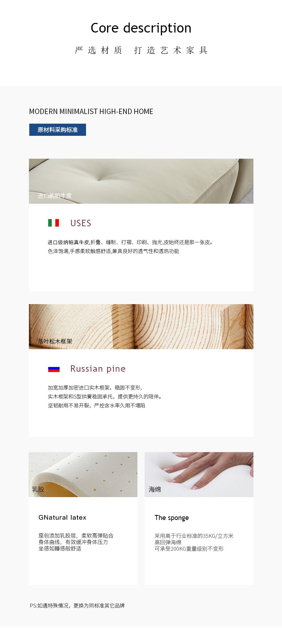Click the 乳胶 label on latex image
Image resolution: width=282 pixels, height=644 pixels.
(x=38, y=489)
